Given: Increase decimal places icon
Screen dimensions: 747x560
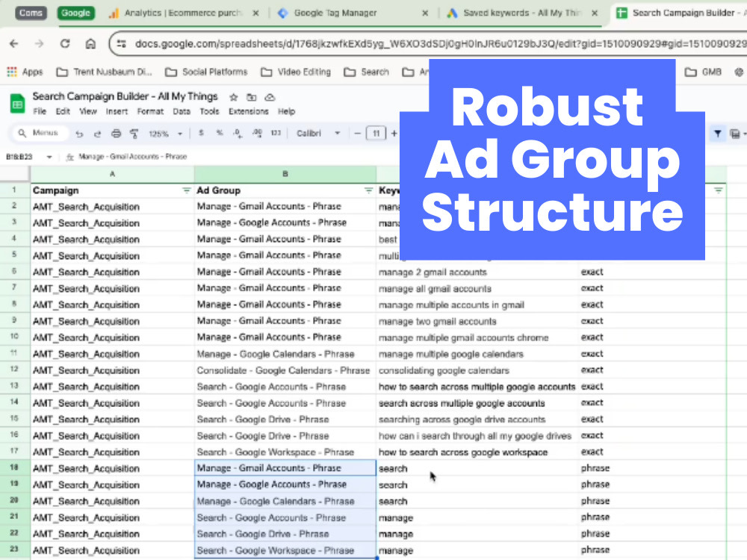Looking at the screenshot, I should 257,134.
